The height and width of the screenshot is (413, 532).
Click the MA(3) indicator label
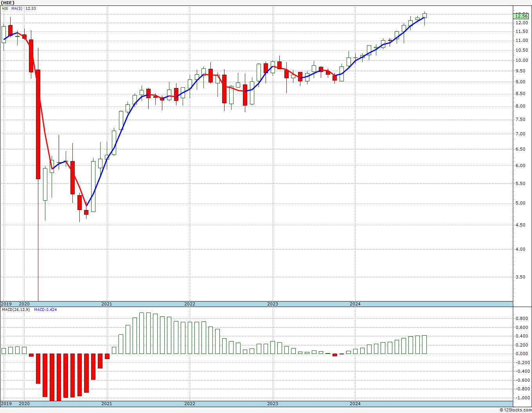click(17, 8)
